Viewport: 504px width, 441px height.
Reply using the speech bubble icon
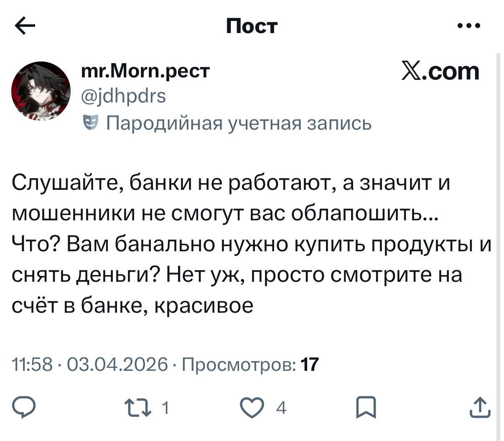[x=24, y=408]
